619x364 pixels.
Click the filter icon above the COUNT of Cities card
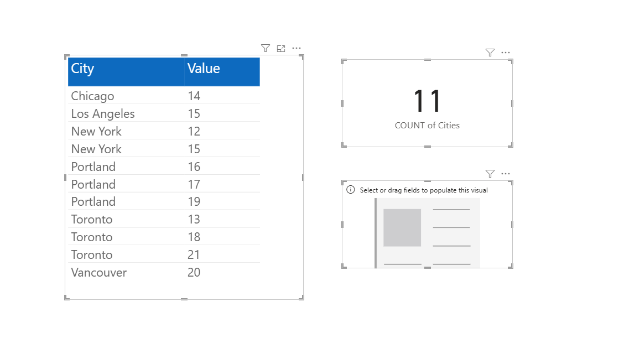(x=490, y=53)
